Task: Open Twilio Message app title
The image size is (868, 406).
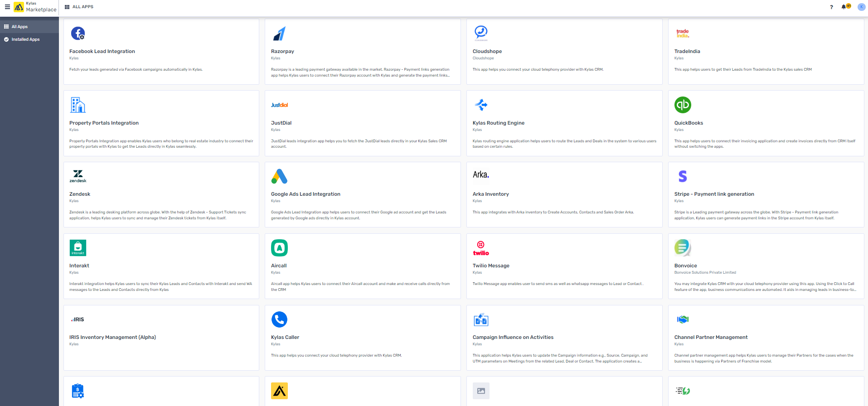Action: click(x=491, y=266)
